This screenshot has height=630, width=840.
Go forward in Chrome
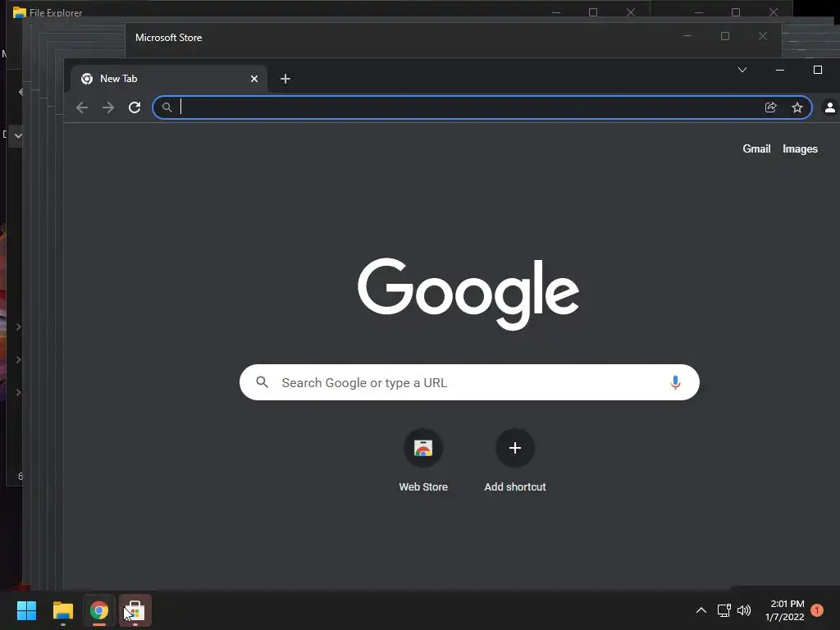[x=108, y=107]
